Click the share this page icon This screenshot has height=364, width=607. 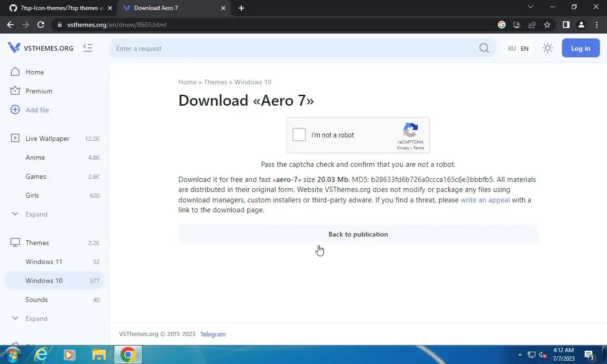click(532, 25)
